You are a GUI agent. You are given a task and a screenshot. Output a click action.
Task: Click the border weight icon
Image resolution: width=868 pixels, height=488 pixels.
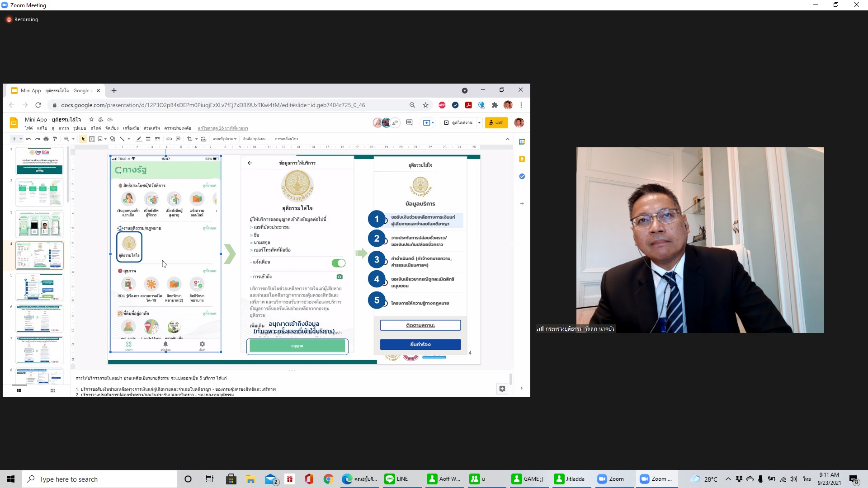point(148,139)
